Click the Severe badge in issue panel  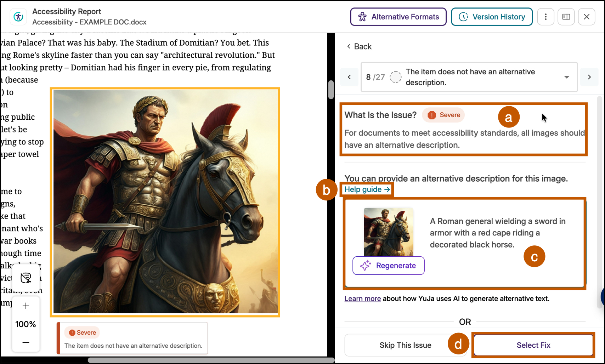pyautogui.click(x=443, y=115)
